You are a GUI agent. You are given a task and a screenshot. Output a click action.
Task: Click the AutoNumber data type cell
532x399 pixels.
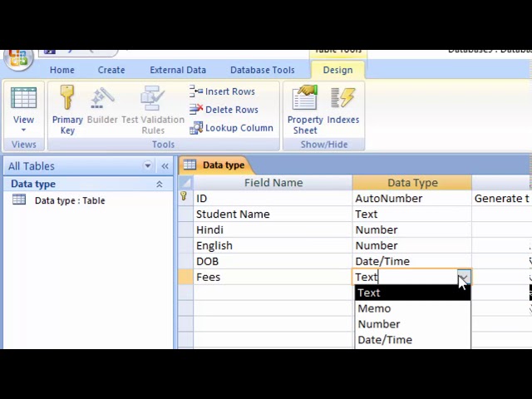(412, 198)
